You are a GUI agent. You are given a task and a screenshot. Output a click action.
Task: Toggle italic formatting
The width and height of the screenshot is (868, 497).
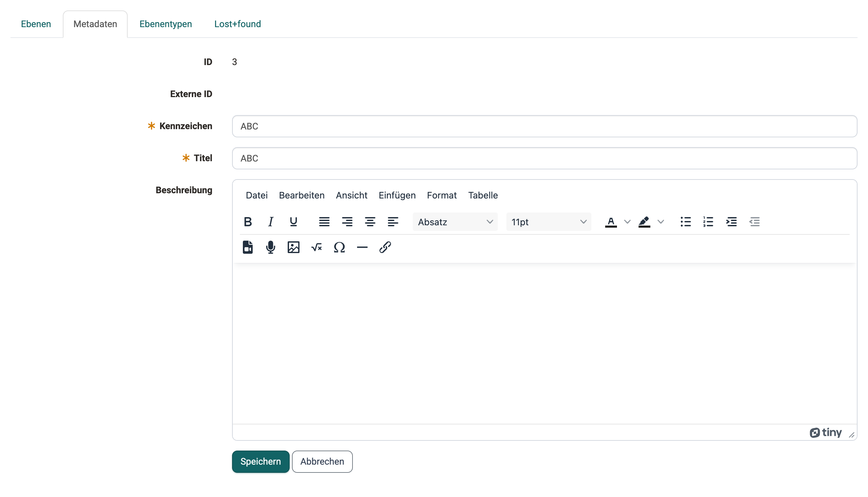(x=271, y=222)
